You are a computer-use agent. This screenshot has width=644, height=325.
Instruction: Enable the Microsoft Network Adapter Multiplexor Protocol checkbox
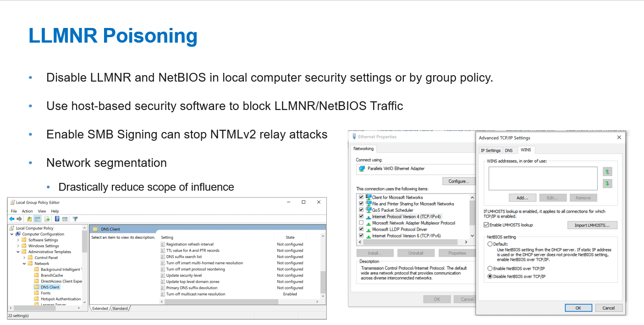361,223
